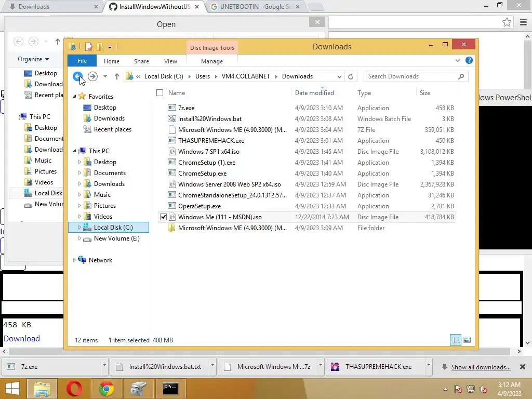Image resolution: width=532 pixels, height=399 pixels.
Task: Toggle the select-all checkbox in Name header
Action: point(160,92)
